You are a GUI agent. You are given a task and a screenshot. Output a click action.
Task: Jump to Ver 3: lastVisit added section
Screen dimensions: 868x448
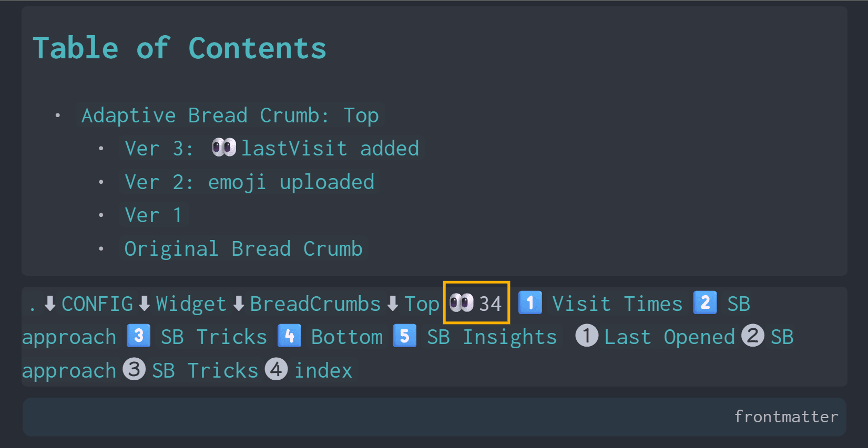pos(272,149)
